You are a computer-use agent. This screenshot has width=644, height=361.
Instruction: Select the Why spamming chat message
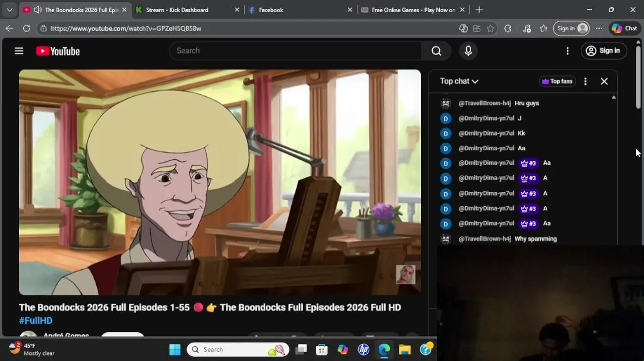click(536, 239)
